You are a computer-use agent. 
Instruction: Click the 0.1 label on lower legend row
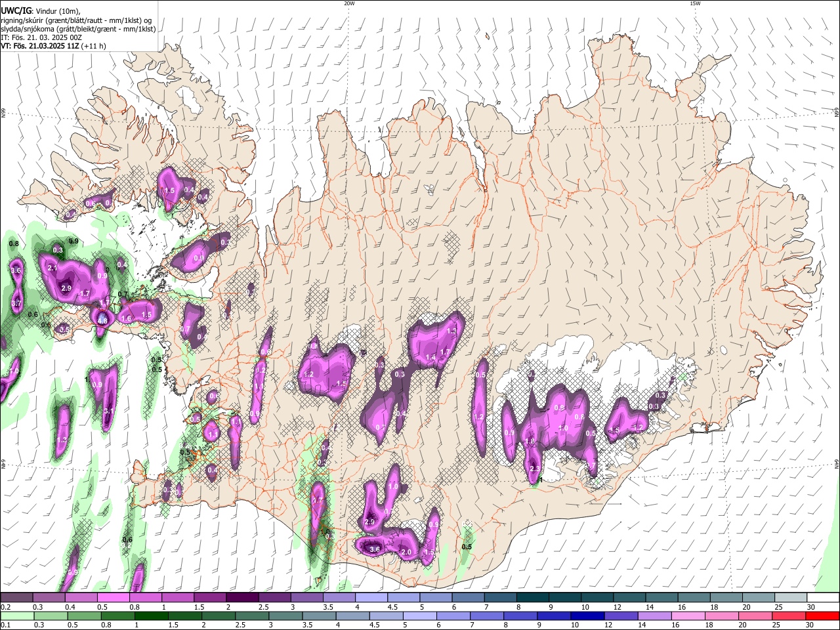[5, 625]
